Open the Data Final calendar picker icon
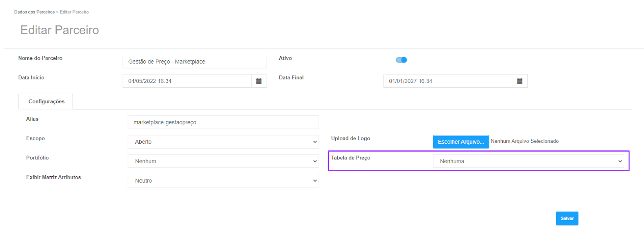The image size is (644, 235). click(520, 81)
